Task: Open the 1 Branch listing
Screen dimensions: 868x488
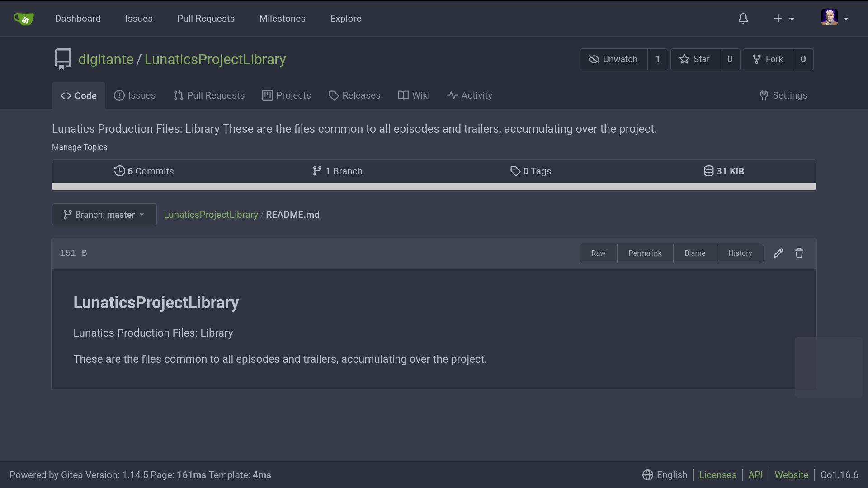Action: 338,171
